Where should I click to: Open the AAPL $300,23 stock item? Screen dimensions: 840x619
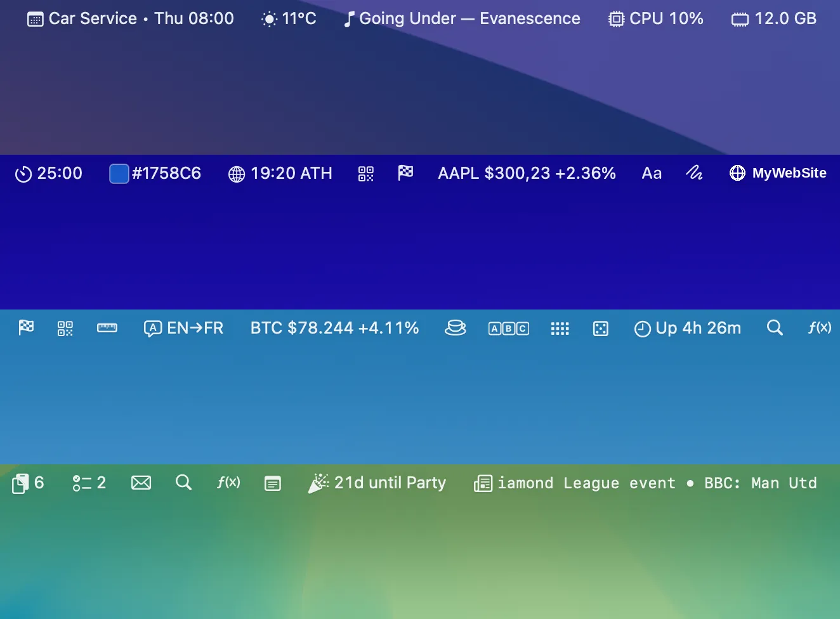[x=527, y=173]
